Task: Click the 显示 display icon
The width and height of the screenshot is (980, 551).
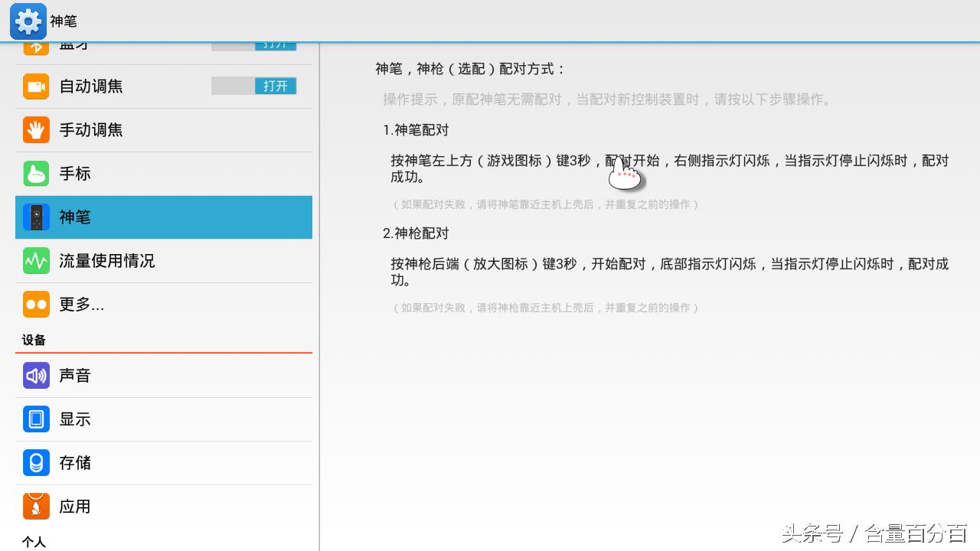Action: point(36,419)
